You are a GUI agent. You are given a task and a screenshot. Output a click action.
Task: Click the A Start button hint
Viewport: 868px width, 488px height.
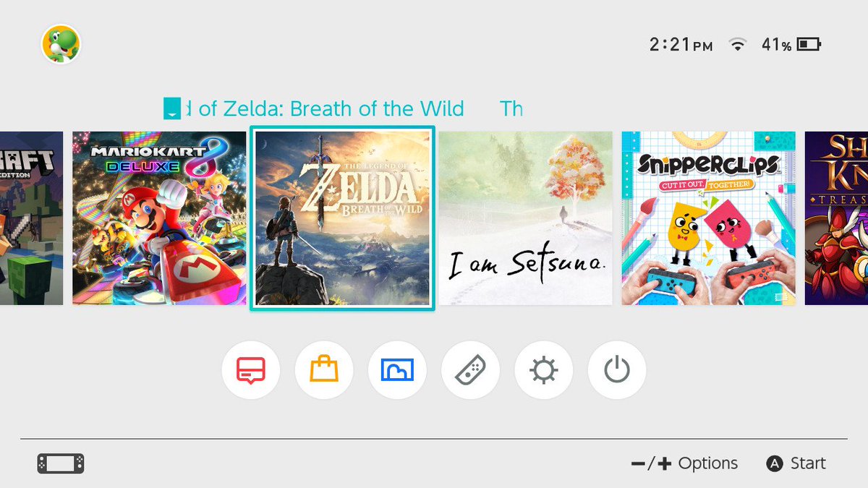pos(796,463)
